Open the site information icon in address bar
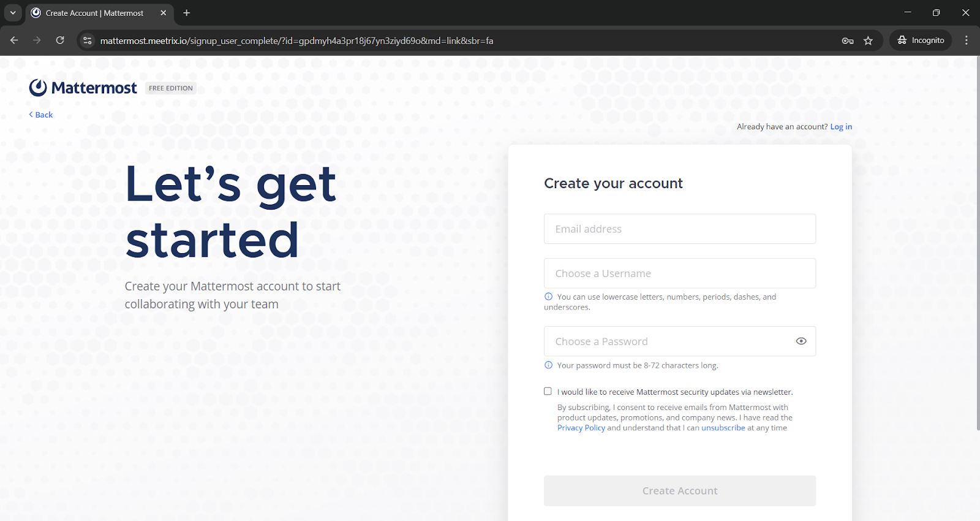Viewport: 980px width, 521px height. [87, 40]
